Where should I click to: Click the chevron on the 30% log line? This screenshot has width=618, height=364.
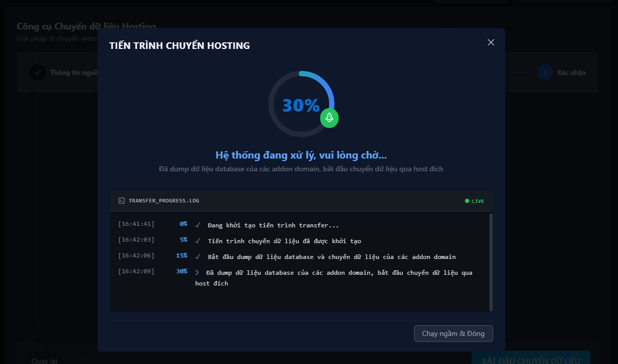(197, 272)
